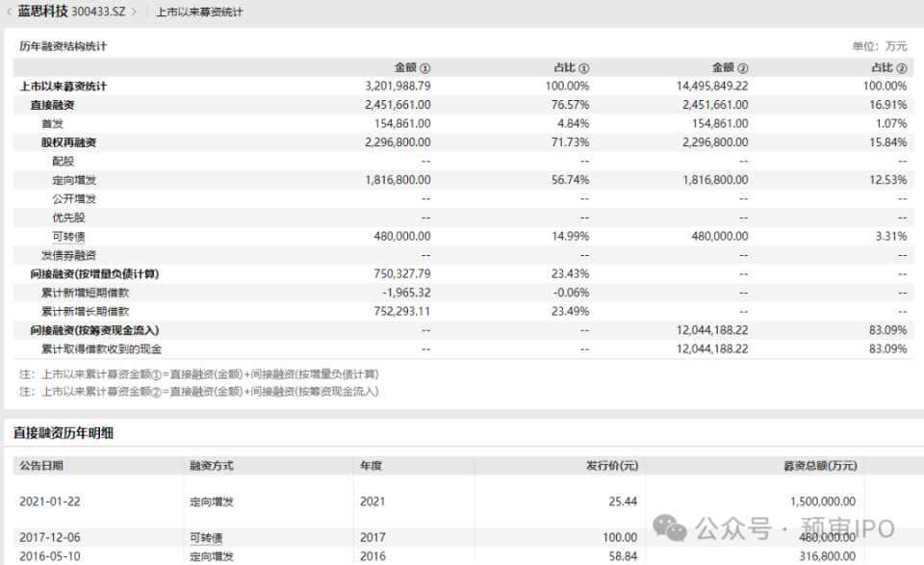Open the 定向增发 link for 2016-05-10

(x=212, y=556)
